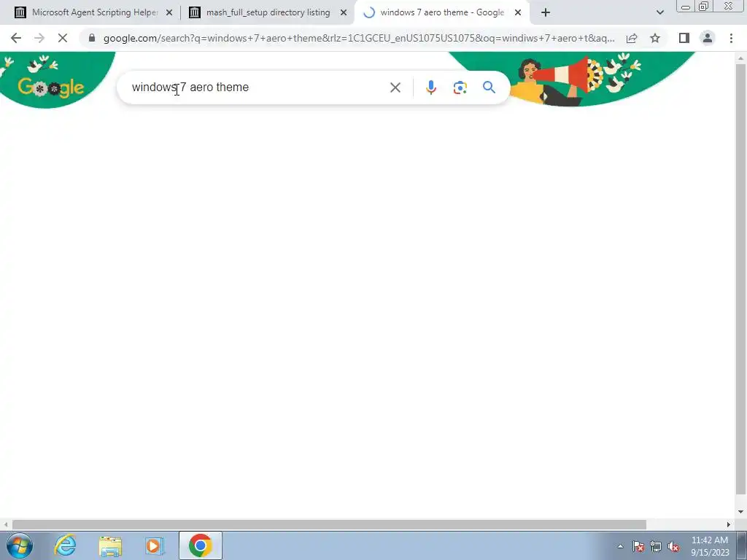Share this page icon in address bar
This screenshot has height=560, width=747.
pyautogui.click(x=632, y=38)
